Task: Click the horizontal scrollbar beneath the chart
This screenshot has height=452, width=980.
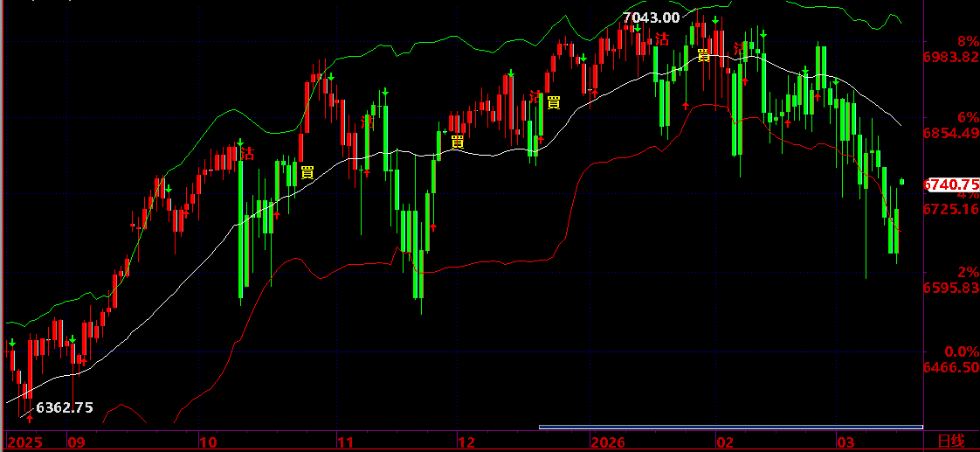Action: pos(730,428)
